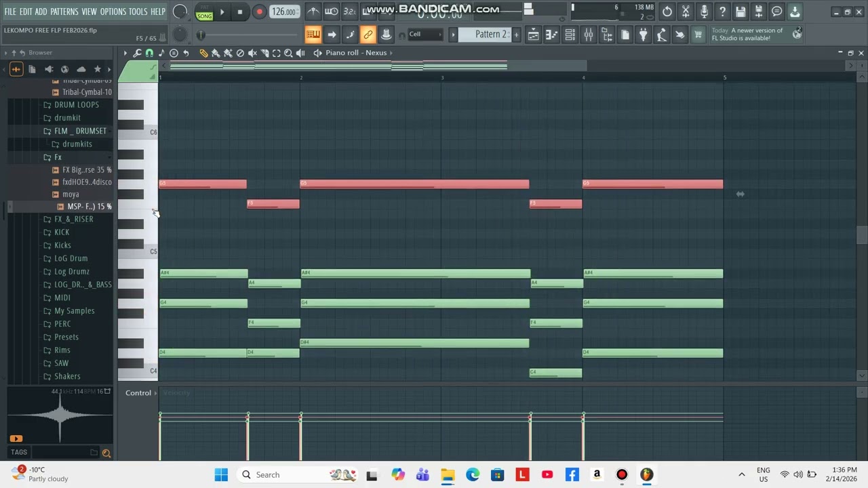Select the Draw pencil tool in piano roll
Viewport: 868px width, 488px height.
point(203,53)
